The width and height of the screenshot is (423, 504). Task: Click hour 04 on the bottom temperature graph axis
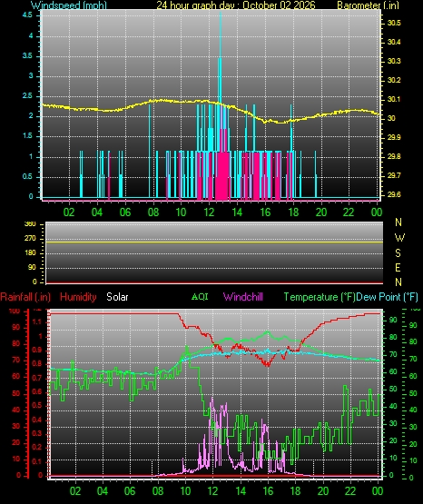click(103, 491)
